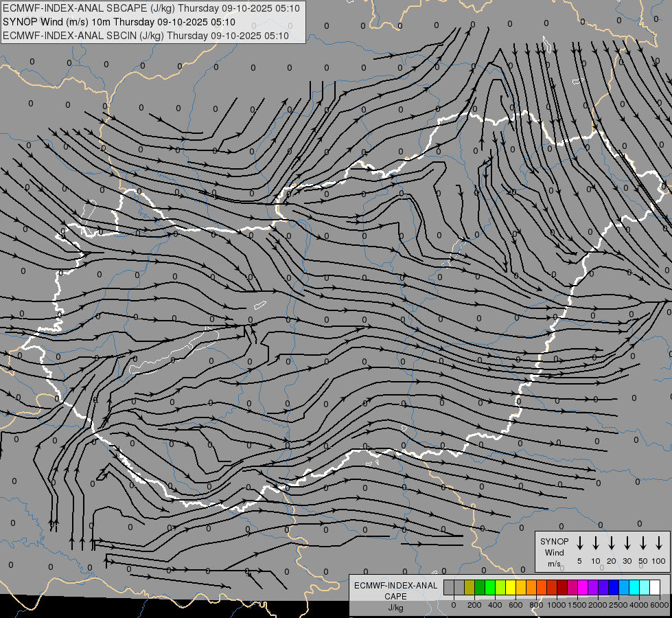Select the bright magenta swatch after 1500
This screenshot has width=672, height=618.
click(x=583, y=587)
